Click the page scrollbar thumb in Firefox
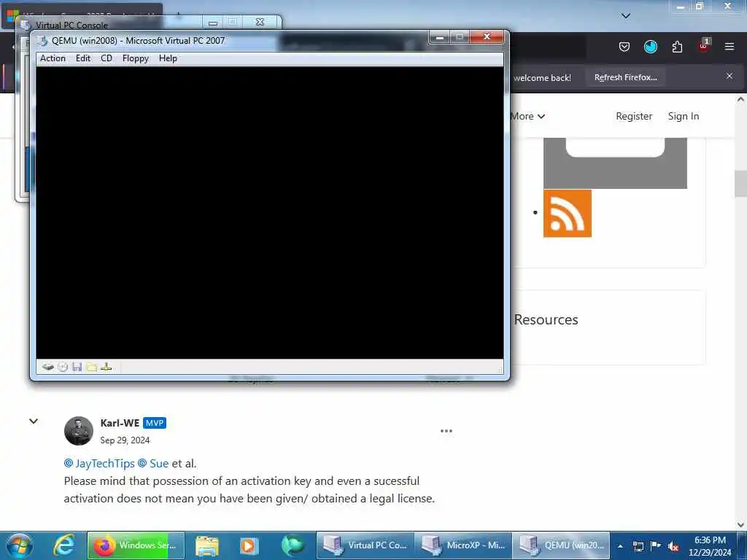747x560 pixels. click(x=740, y=183)
